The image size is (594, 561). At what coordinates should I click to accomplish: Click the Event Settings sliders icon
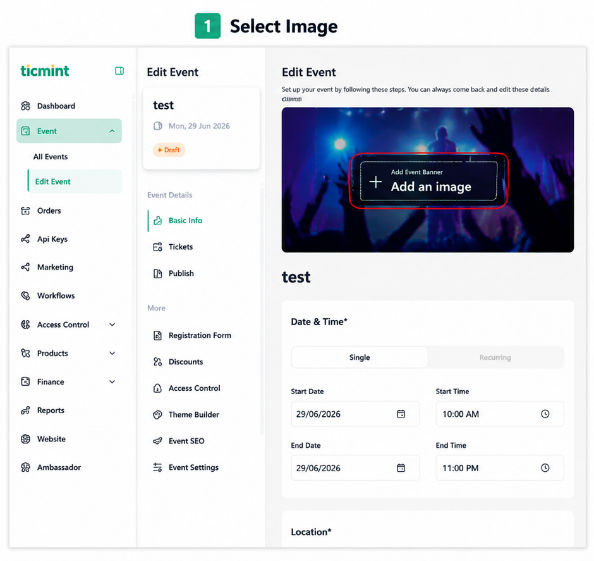[158, 467]
